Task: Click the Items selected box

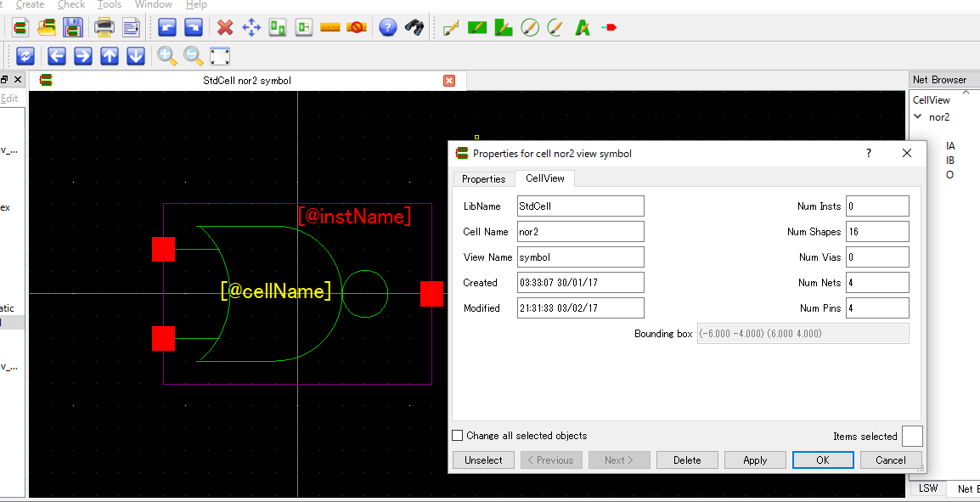Action: (x=912, y=437)
